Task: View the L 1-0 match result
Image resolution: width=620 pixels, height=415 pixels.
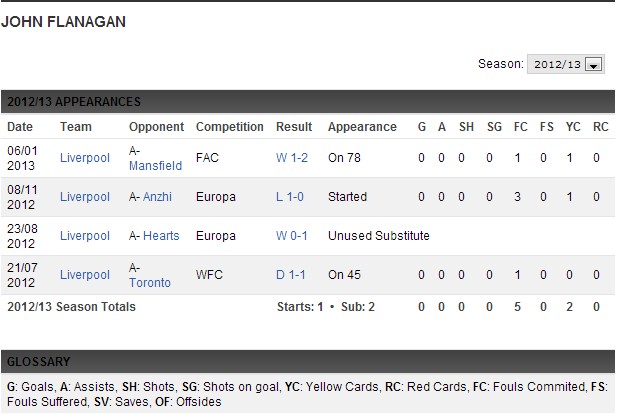Action: 290,197
